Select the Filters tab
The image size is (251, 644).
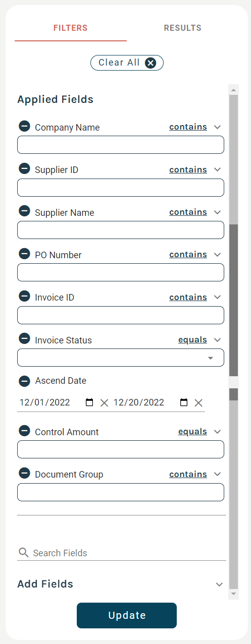(71, 28)
